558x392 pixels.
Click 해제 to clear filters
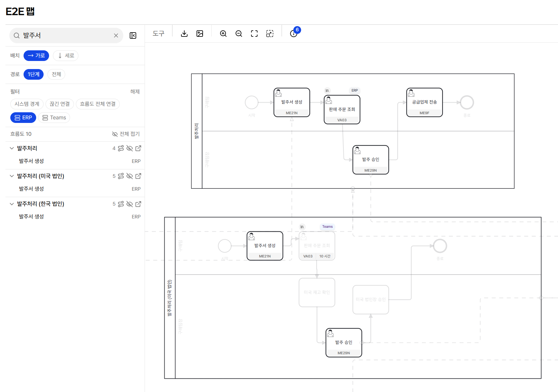pos(135,92)
